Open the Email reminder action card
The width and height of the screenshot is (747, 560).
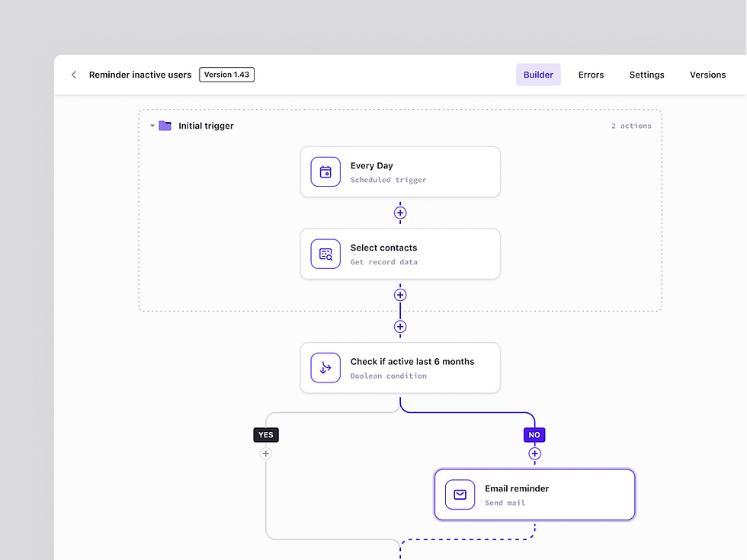[x=534, y=494]
